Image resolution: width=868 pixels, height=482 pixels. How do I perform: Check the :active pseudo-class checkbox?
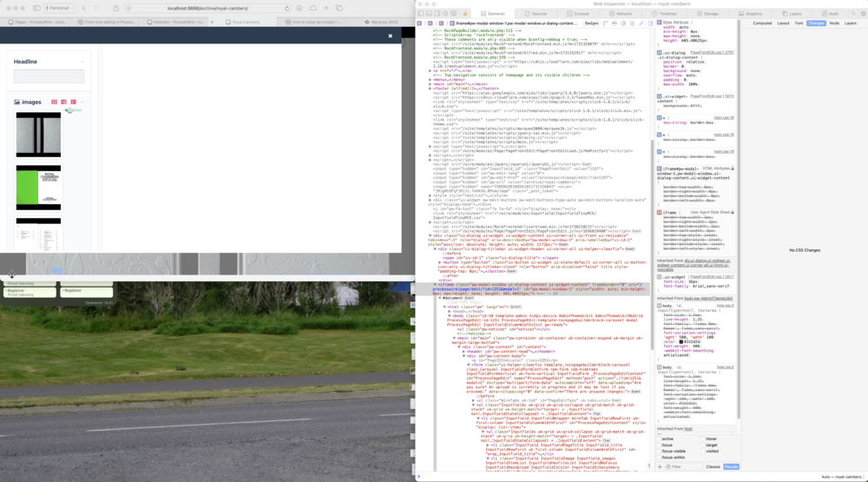tap(660, 439)
